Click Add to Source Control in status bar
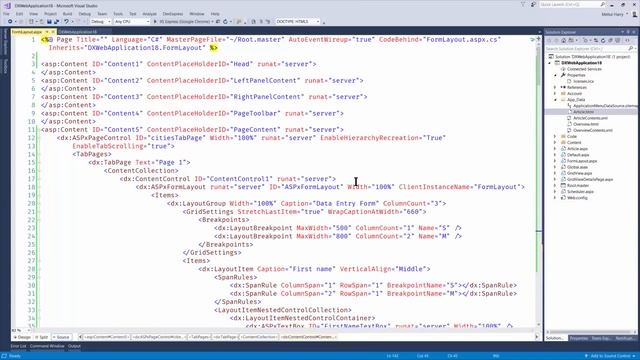Image resolution: width=640 pixels, height=360 pixels. click(610, 356)
